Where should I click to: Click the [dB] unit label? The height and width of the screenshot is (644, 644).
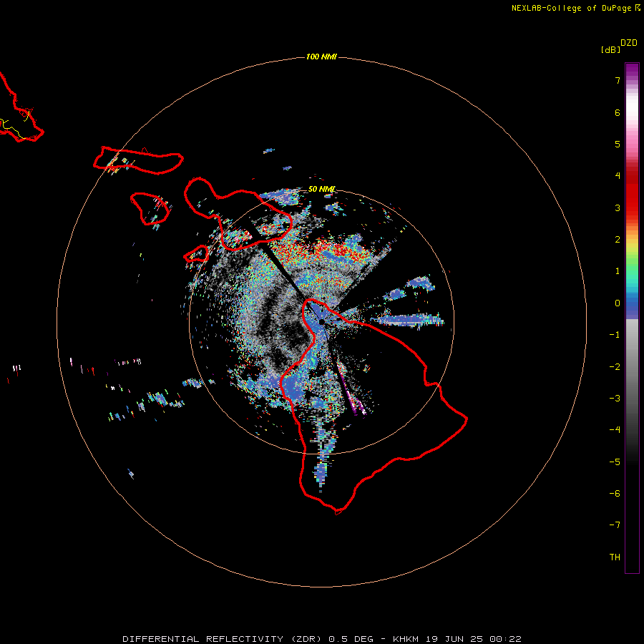point(611,49)
